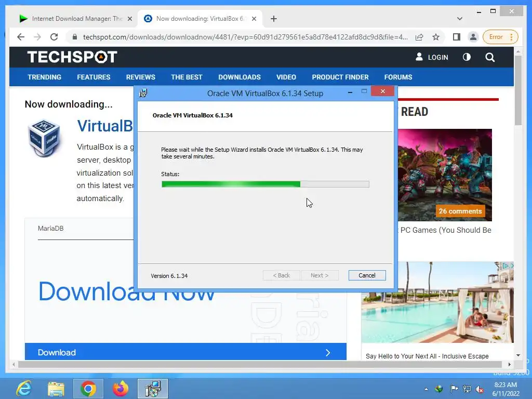
Task: Open Internet Explorer from taskbar
Action: pyautogui.click(x=24, y=389)
